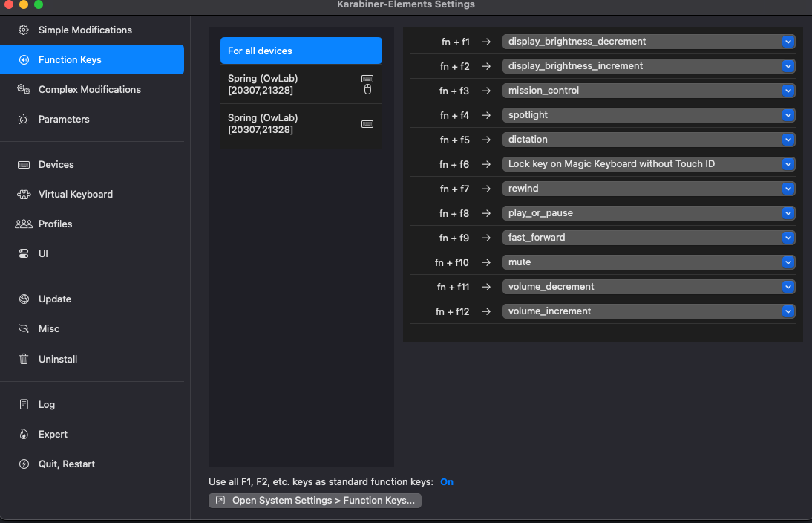812x523 pixels.
Task: Select the Spring (OwLab) keyboard and mouse device
Action: [x=301, y=84]
